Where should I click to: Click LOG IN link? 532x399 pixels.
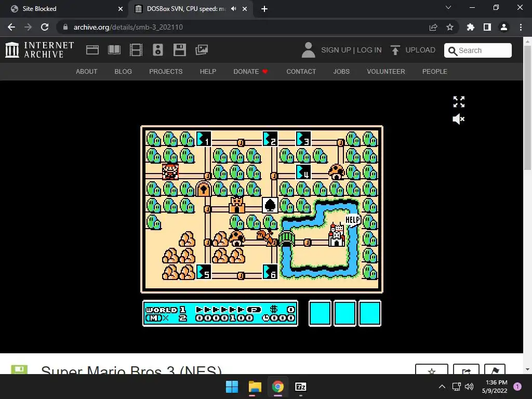pyautogui.click(x=369, y=50)
